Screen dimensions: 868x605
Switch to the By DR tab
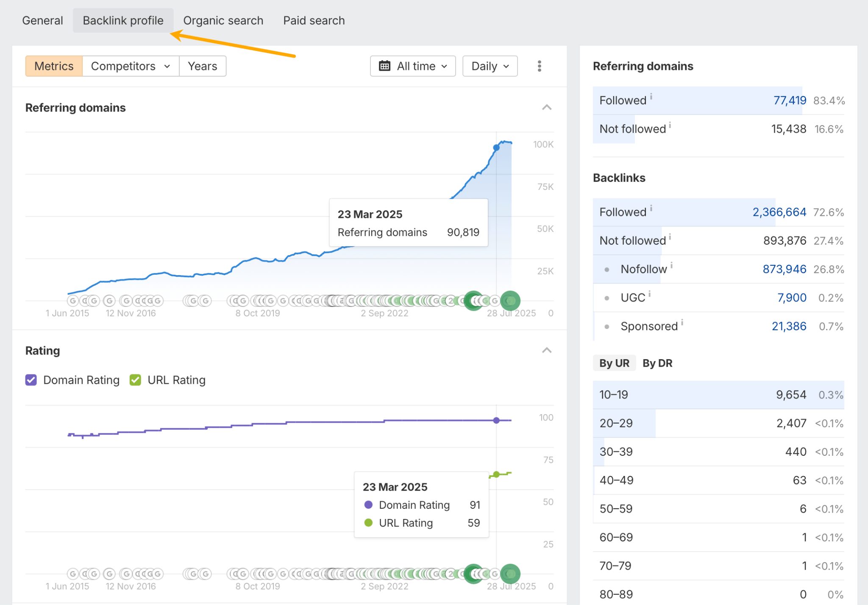(x=657, y=363)
